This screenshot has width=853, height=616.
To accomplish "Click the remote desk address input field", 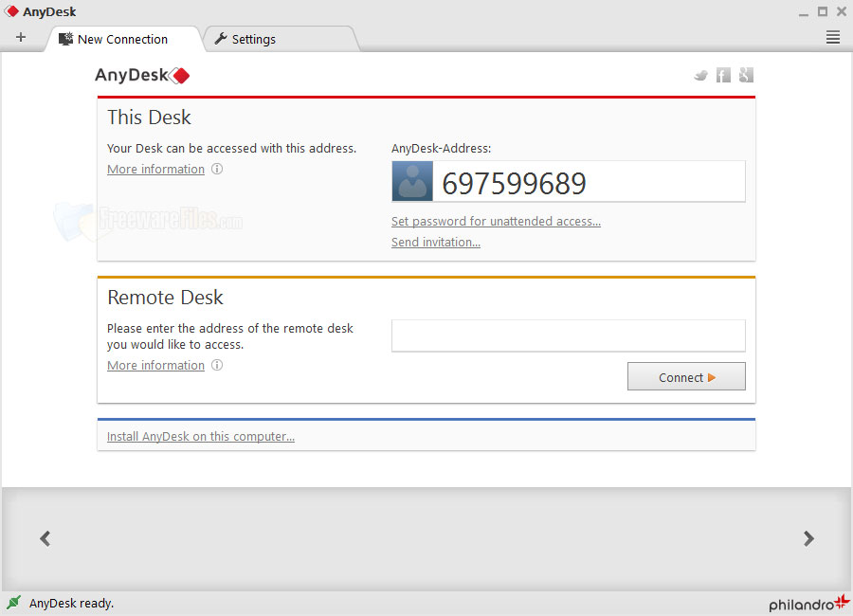I will 568,335.
